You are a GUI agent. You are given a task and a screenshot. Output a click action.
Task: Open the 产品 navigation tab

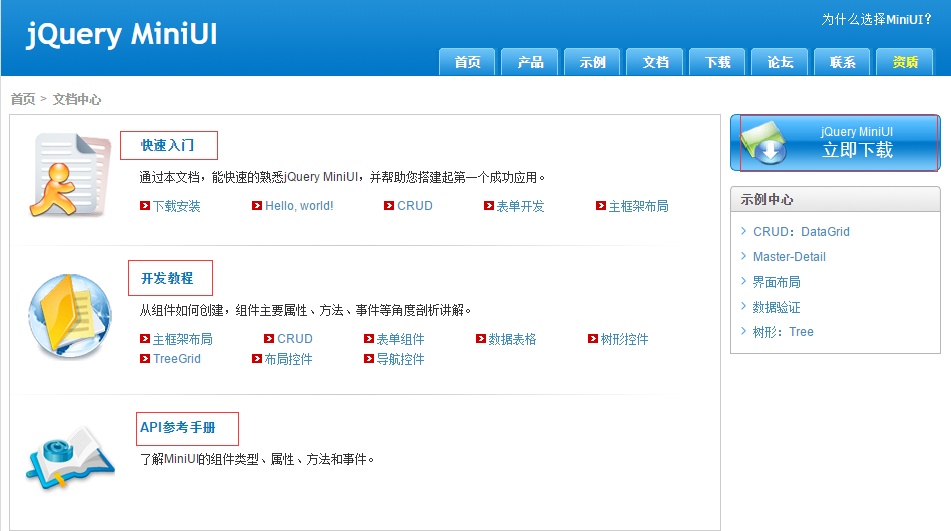pos(530,62)
